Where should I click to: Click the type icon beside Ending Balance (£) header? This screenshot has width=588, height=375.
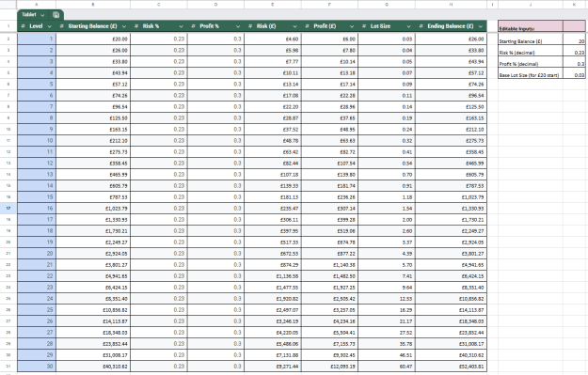(x=421, y=26)
